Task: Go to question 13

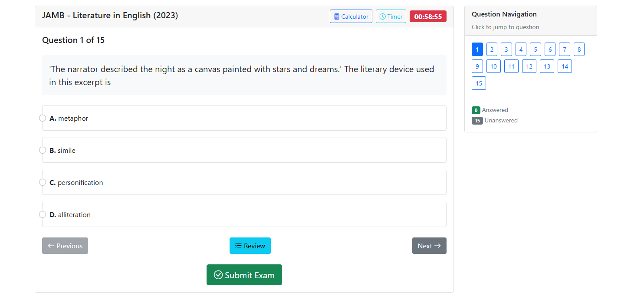Action: (x=547, y=66)
